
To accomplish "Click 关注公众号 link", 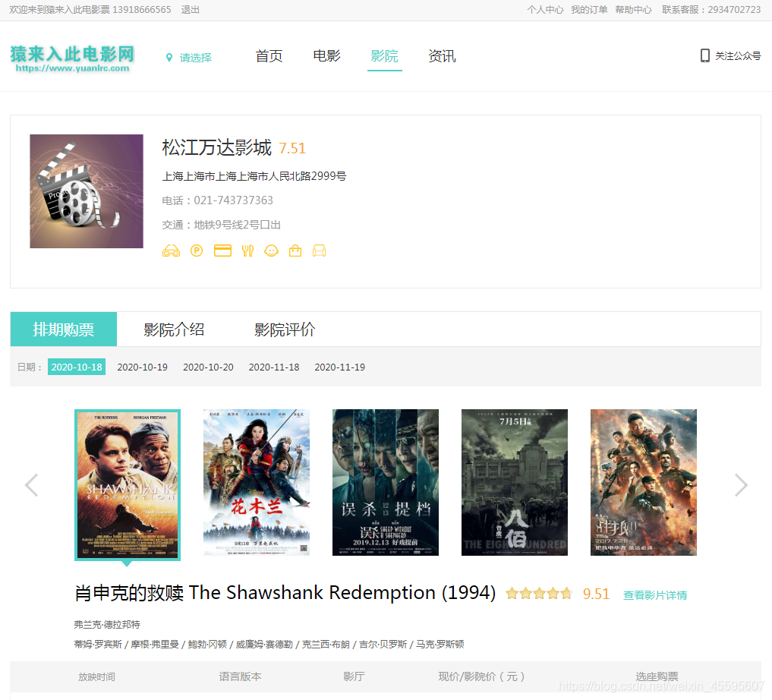I will coord(738,56).
